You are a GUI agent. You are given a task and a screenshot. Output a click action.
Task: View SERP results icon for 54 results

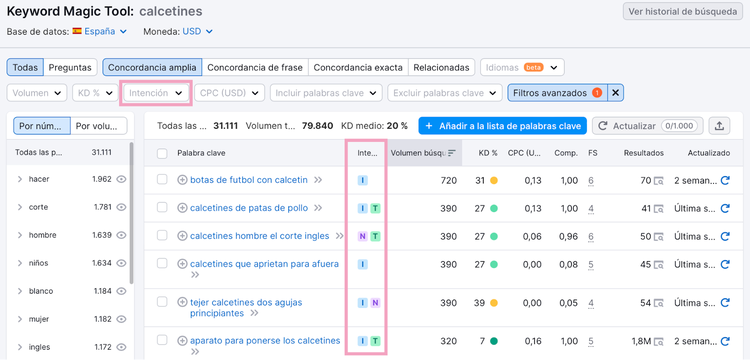(x=659, y=303)
